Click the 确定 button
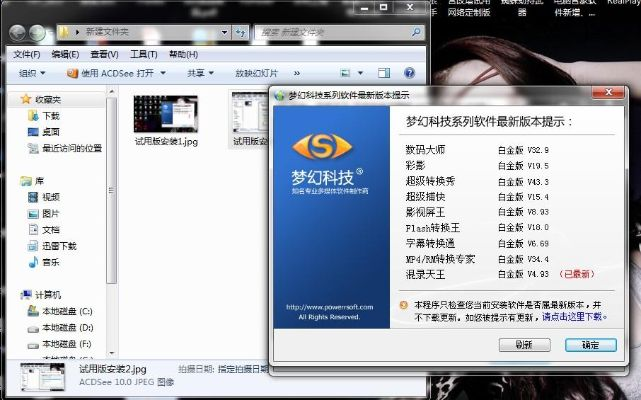Viewport: 641px width, 400px height. click(x=591, y=345)
